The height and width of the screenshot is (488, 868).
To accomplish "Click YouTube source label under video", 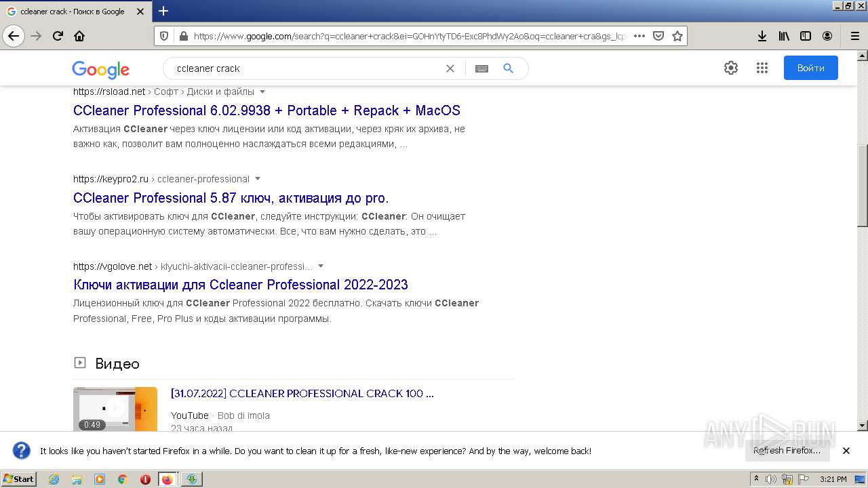I will 190,415.
